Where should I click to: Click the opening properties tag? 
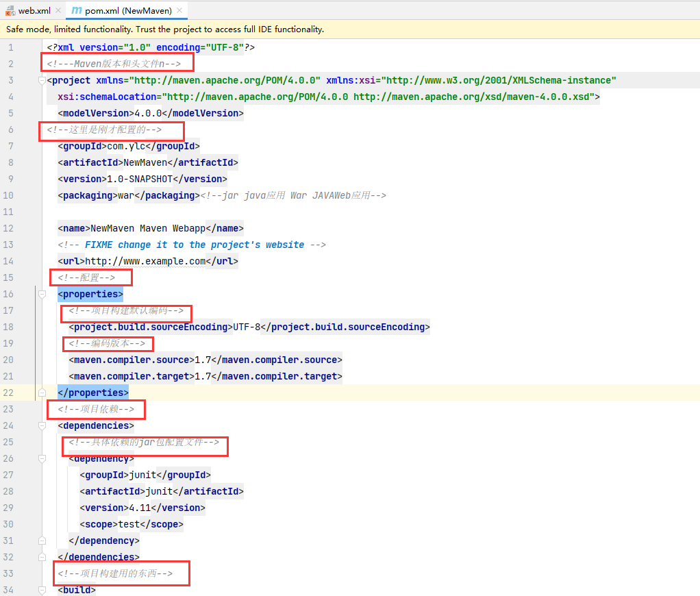pos(90,294)
